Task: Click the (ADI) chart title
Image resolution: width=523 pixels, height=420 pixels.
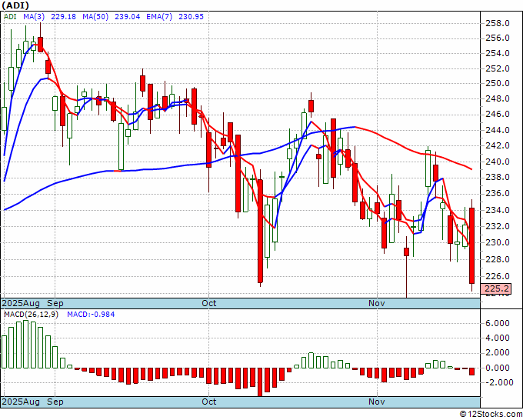Action: pos(15,5)
